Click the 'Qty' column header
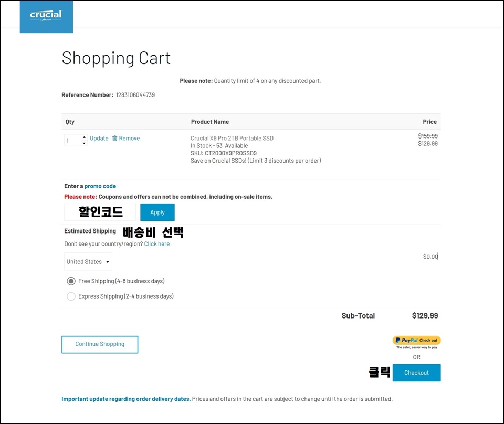This screenshot has height=424, width=504. tap(70, 122)
